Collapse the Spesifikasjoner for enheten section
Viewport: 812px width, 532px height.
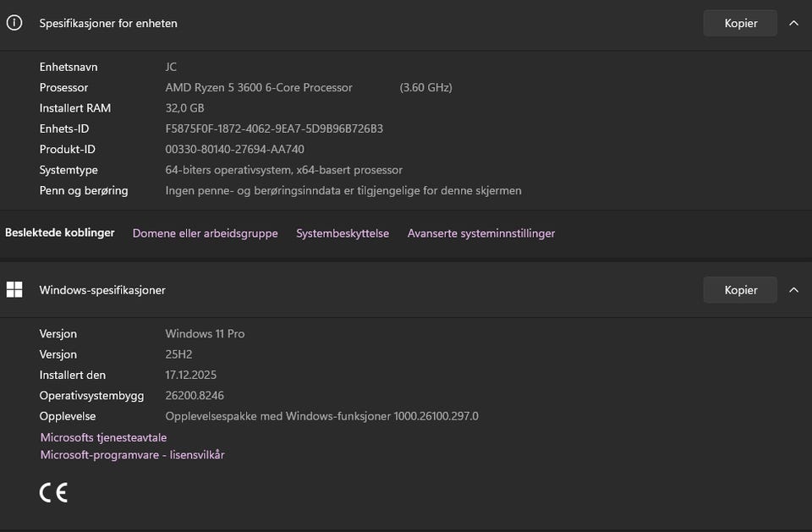(793, 23)
